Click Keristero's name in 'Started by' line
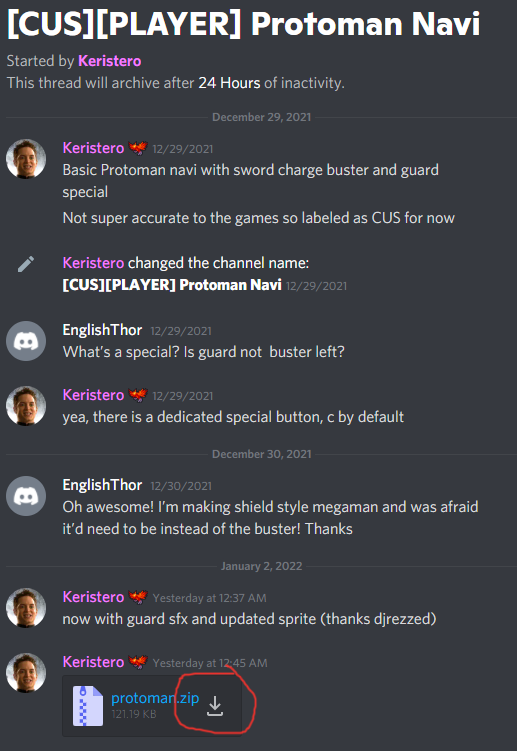The height and width of the screenshot is (751, 517). [110, 61]
